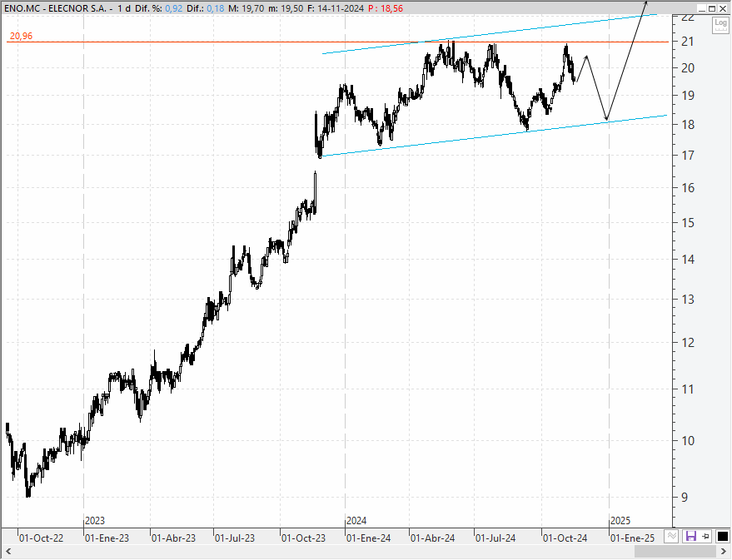
Task: Click the pin icon beside the save icon
Action: 706,536
